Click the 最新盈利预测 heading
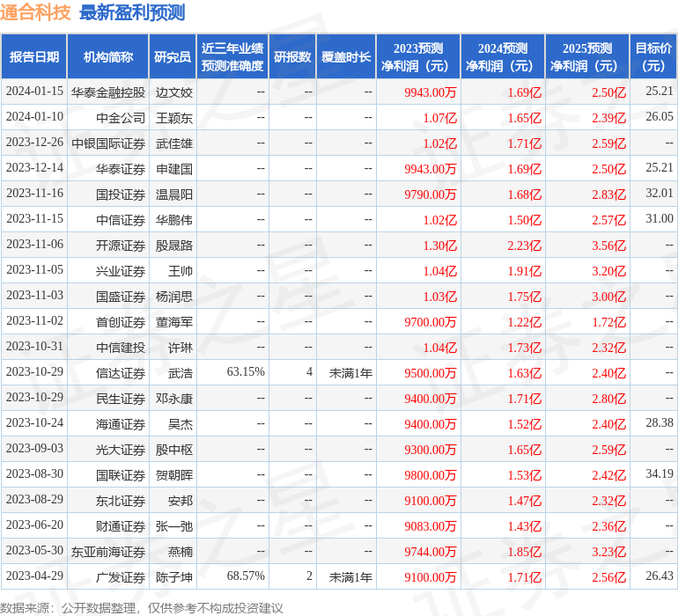Image resolution: width=678 pixels, height=616 pixels. click(x=132, y=12)
